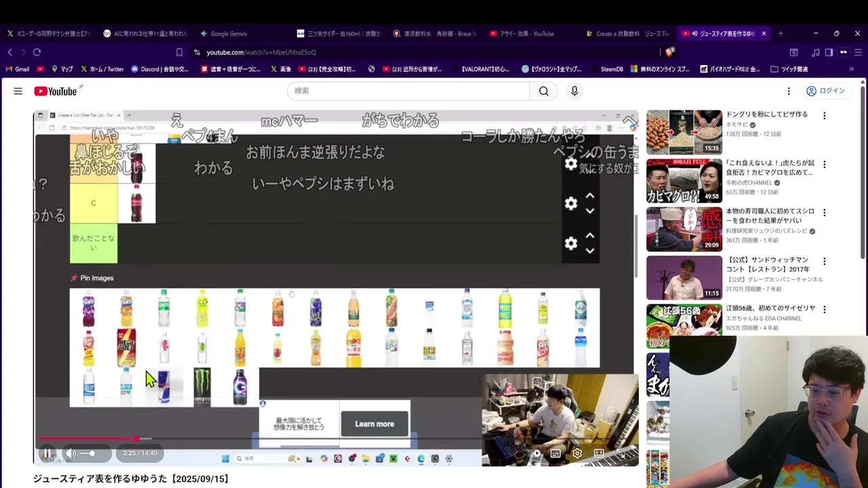Open options menu for カビマグロ video

coord(825,165)
